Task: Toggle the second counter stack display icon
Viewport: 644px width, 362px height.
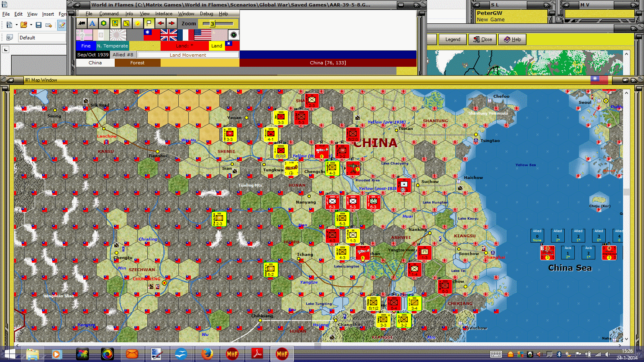Action: coord(126,23)
